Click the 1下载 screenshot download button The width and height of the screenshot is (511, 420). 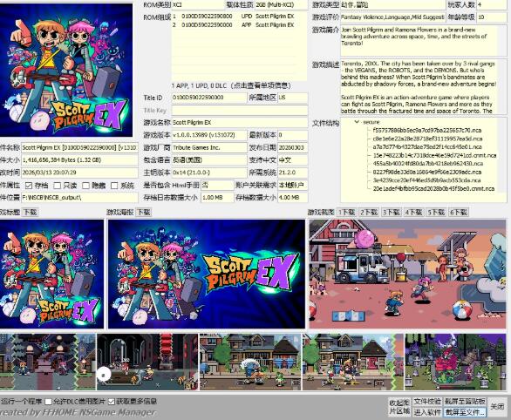coord(346,213)
